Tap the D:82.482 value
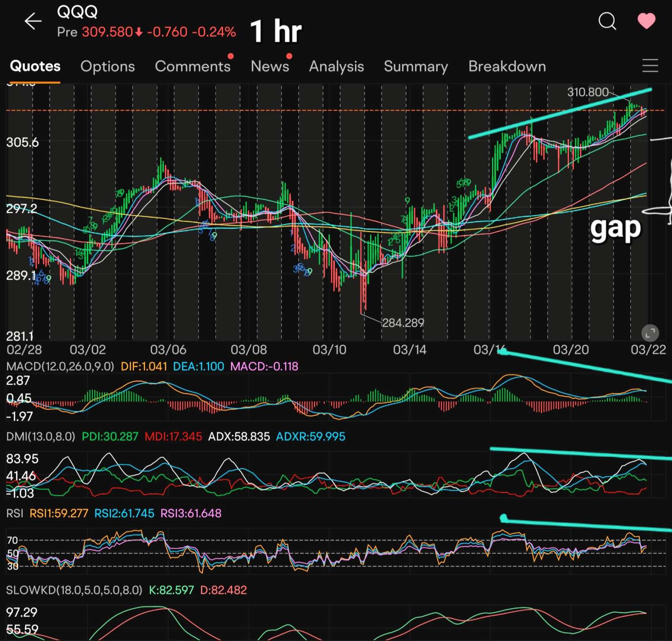 point(223,590)
